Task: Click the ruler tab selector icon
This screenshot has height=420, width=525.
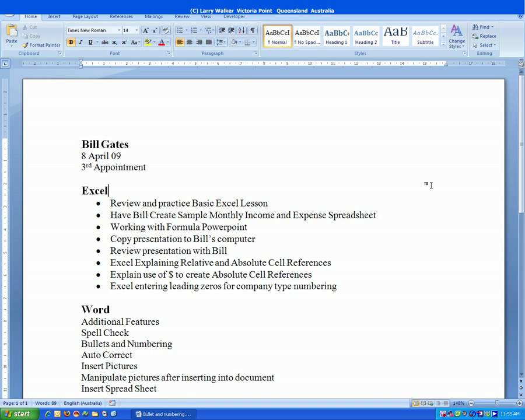Action: [5, 64]
